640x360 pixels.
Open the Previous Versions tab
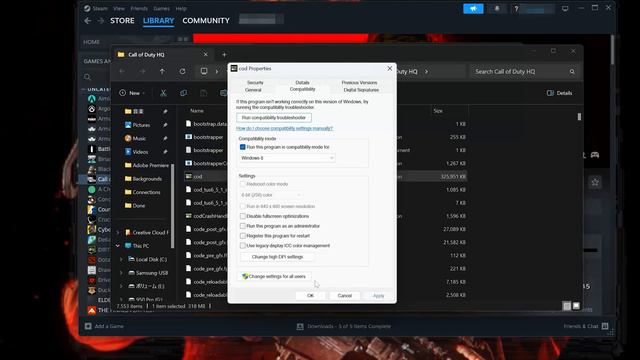tap(359, 82)
